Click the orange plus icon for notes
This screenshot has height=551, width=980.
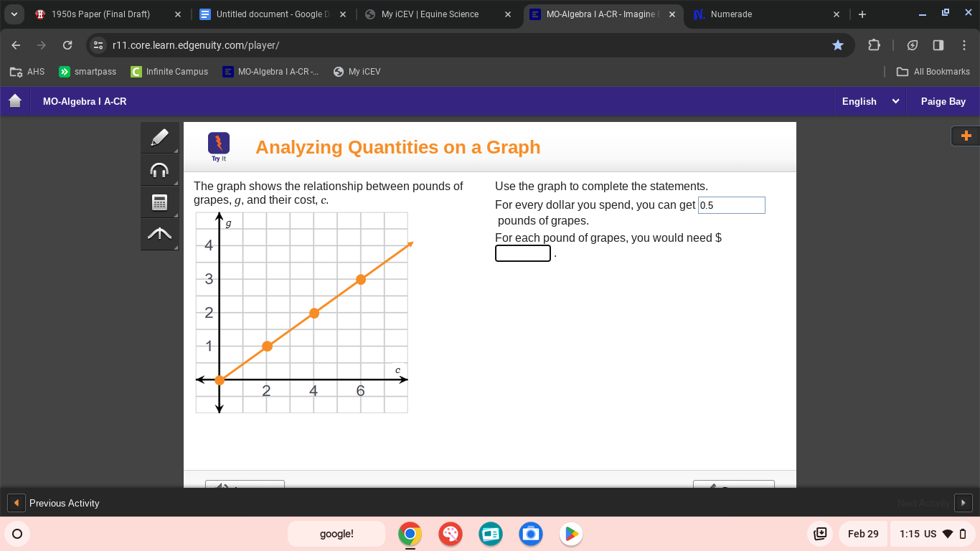coord(966,136)
